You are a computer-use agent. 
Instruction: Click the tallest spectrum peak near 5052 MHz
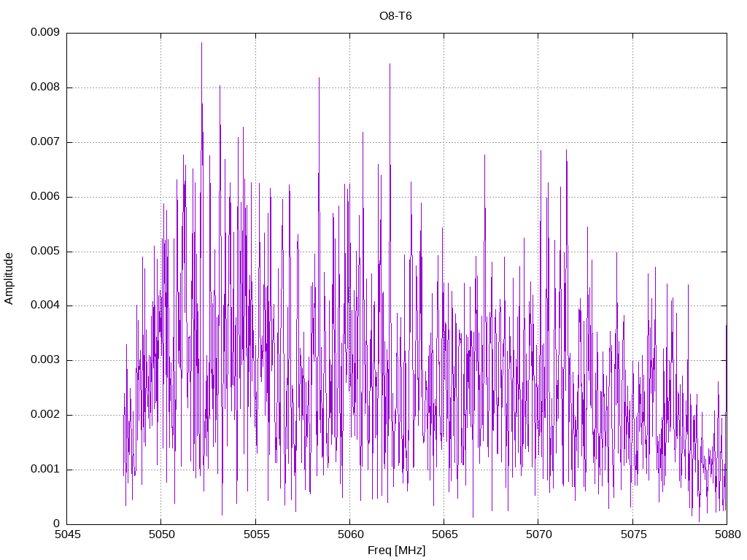tap(201, 44)
